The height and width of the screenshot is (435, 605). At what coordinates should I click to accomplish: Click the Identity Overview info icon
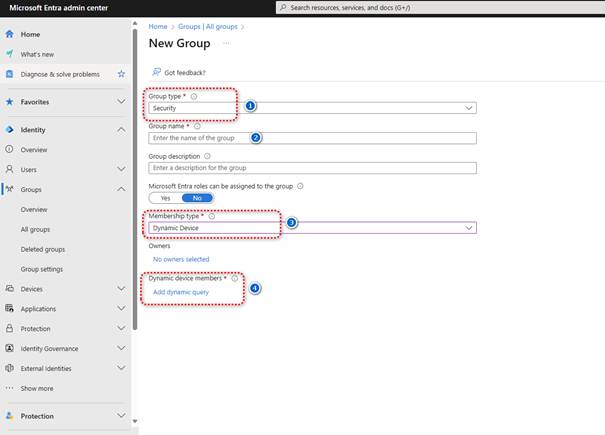(9, 149)
